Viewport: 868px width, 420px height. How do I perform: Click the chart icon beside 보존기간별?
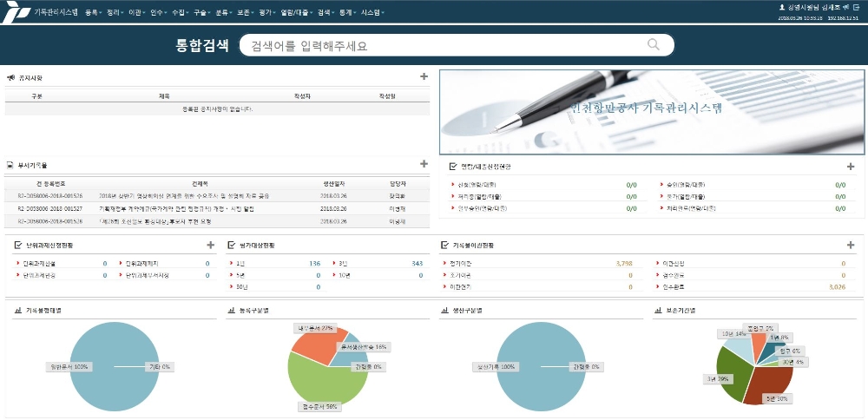[656, 311]
